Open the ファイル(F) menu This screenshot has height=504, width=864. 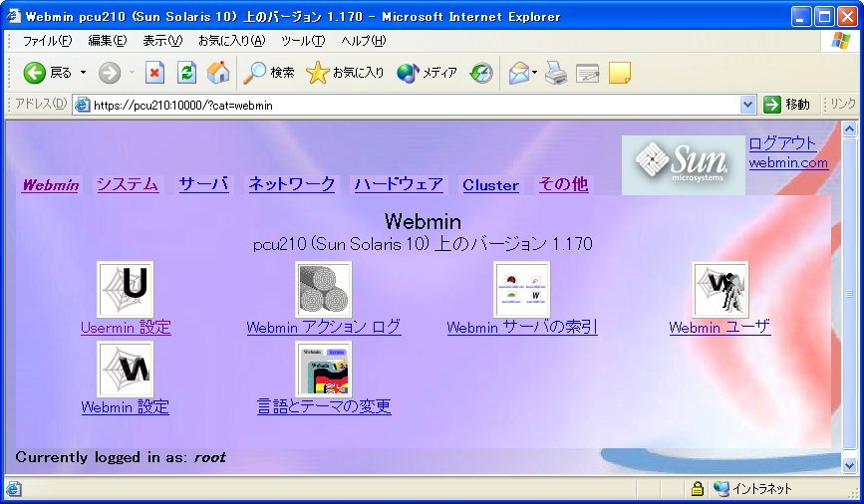(x=47, y=41)
